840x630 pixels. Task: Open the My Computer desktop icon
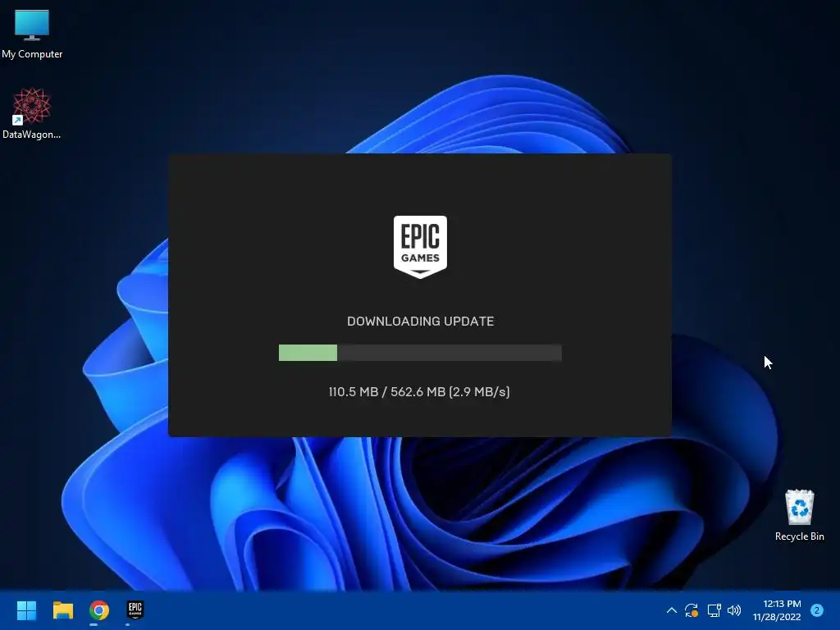[x=32, y=34]
